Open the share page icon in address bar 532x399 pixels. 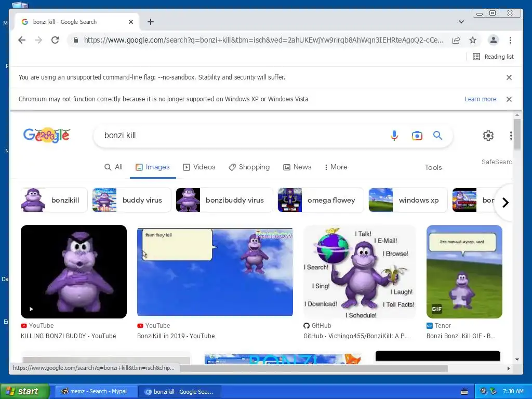click(456, 41)
